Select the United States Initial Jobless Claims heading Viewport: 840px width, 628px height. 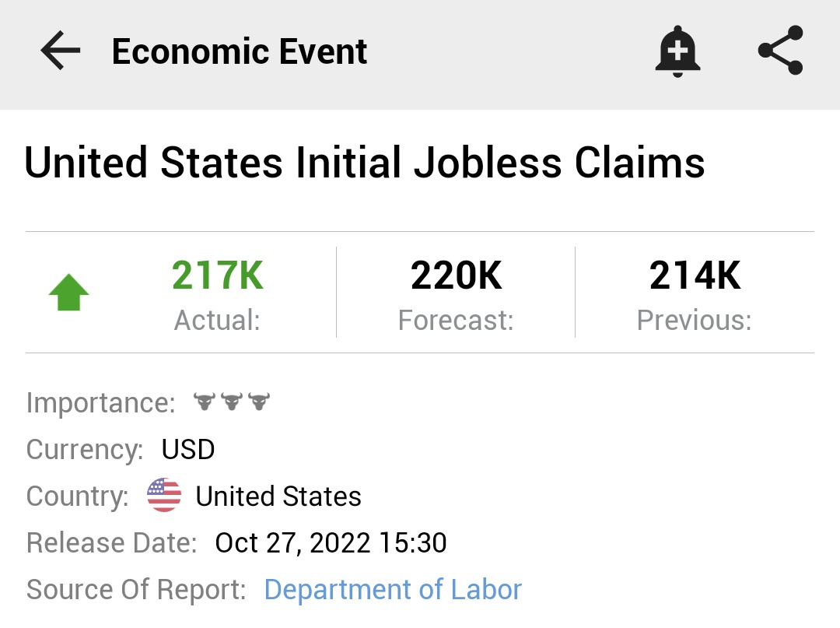[365, 163]
